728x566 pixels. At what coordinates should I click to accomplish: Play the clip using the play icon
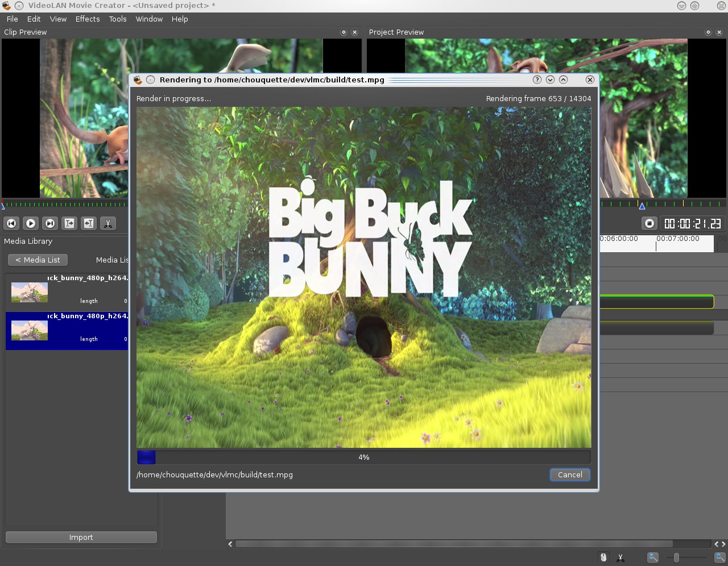[31, 223]
